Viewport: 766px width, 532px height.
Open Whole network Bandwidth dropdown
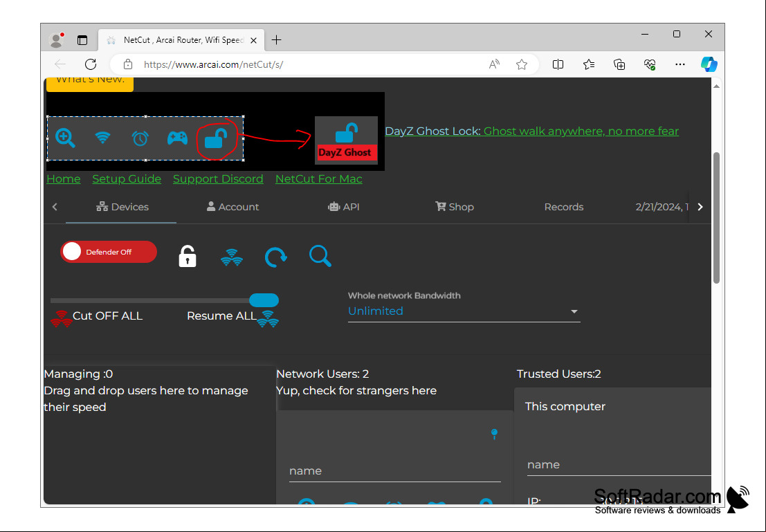[x=464, y=311]
